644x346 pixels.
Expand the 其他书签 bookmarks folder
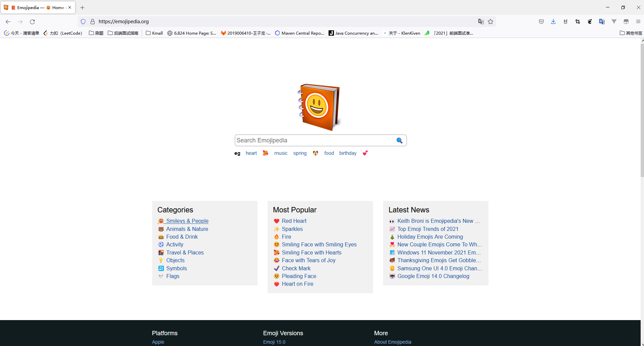(x=631, y=33)
